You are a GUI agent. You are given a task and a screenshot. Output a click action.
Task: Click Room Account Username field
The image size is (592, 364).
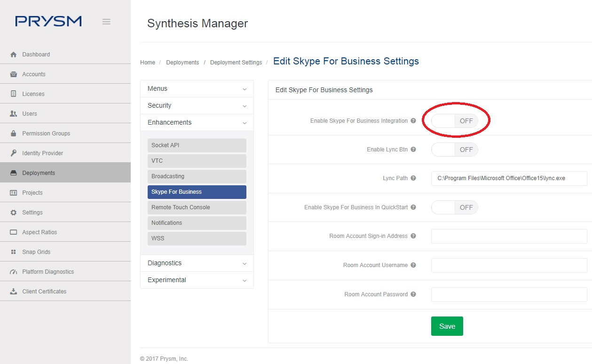tap(509, 265)
